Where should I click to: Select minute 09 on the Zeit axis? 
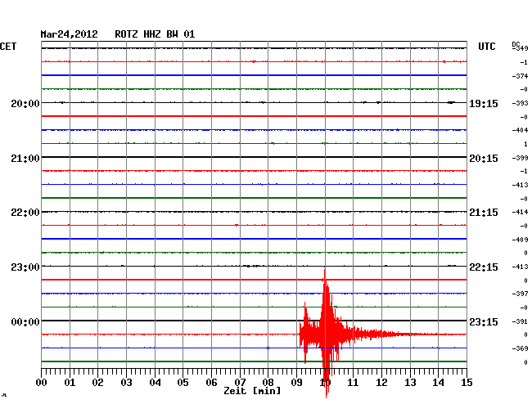tap(296, 383)
